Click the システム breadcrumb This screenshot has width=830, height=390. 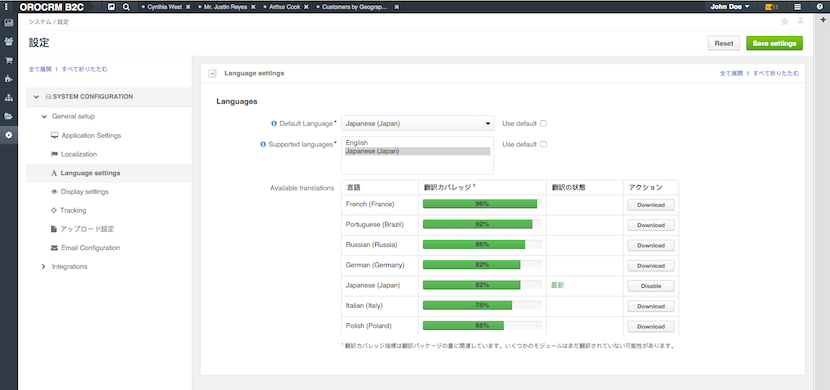coord(40,22)
